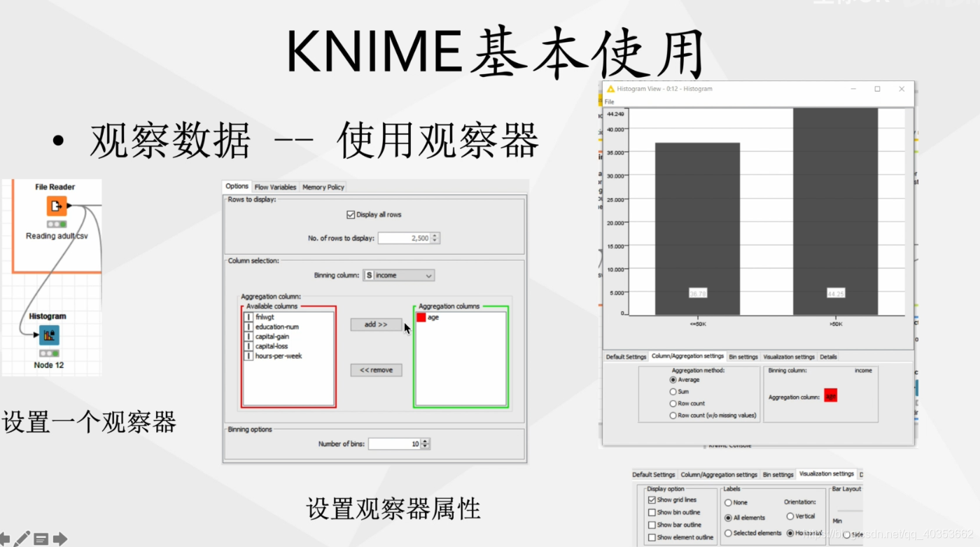Click the warning icon in Histogram View title
The image size is (980, 547).
[610, 89]
